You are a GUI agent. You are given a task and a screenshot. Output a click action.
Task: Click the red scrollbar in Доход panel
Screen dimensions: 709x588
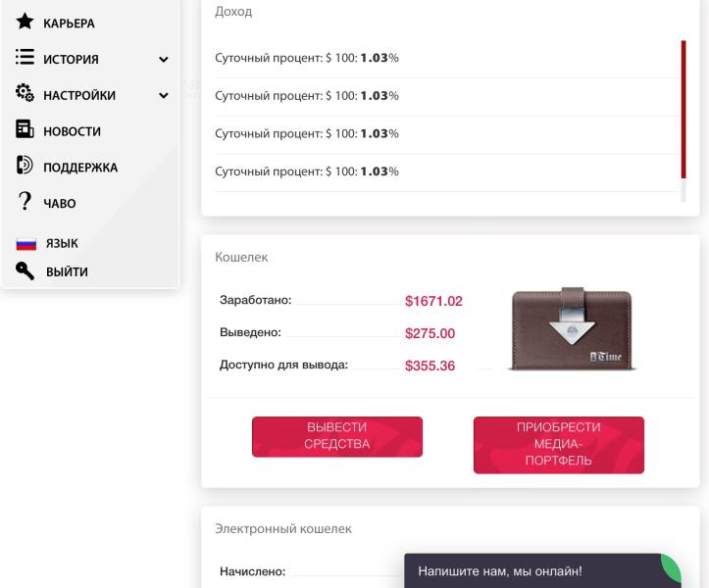coord(684,110)
